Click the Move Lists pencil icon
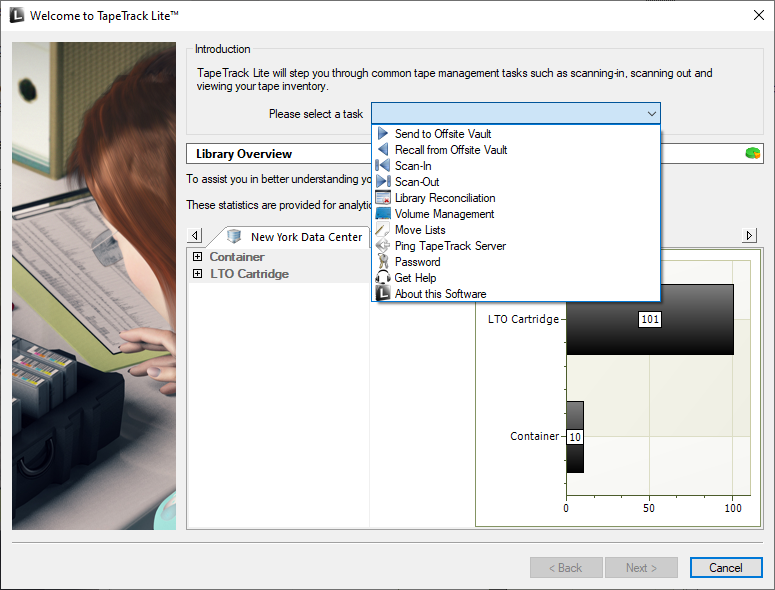The width and height of the screenshot is (775, 590). pos(382,230)
